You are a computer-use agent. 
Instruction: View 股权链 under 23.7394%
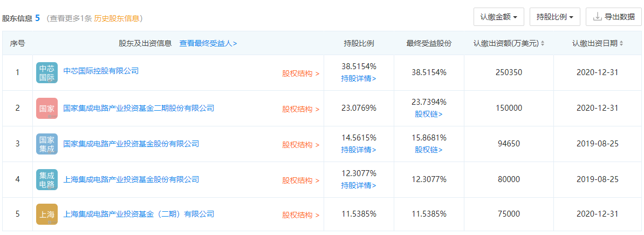click(429, 114)
